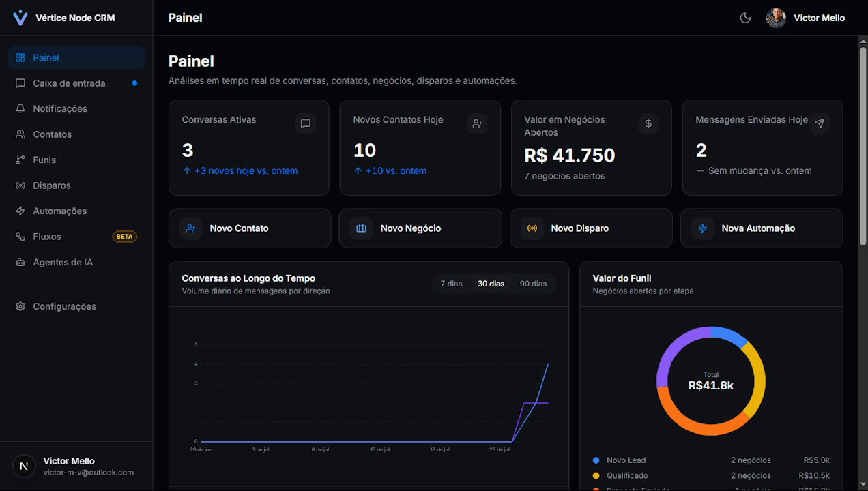Select the 7 dias range

(x=451, y=284)
